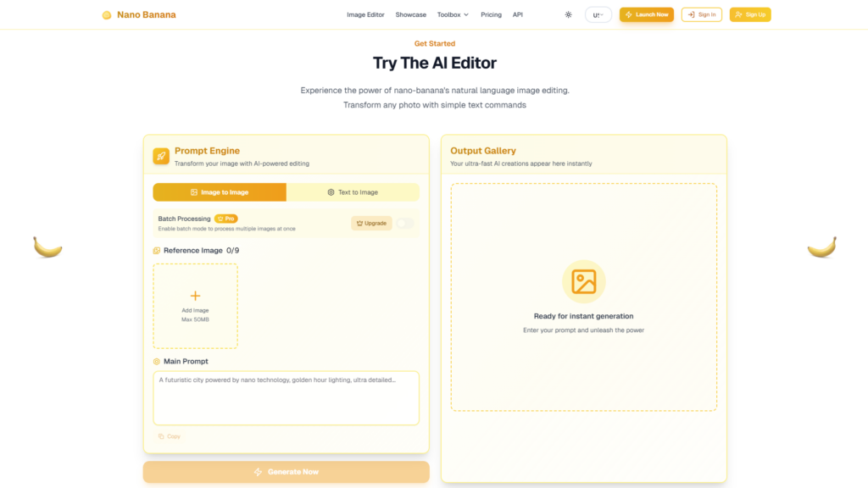The height and width of the screenshot is (488, 868).
Task: Click the rocket Prompt Engine icon
Action: click(x=161, y=156)
